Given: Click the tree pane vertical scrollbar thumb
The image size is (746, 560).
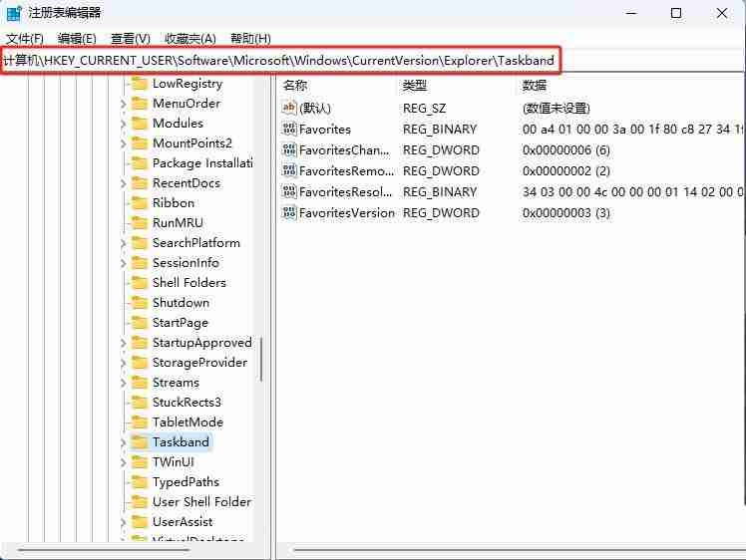Looking at the screenshot, I should [x=260, y=360].
